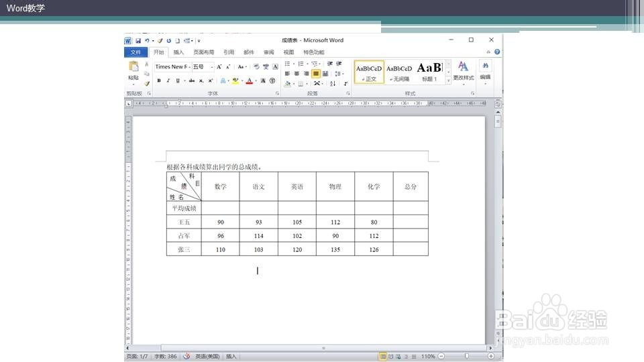Align text right

[x=306, y=74]
